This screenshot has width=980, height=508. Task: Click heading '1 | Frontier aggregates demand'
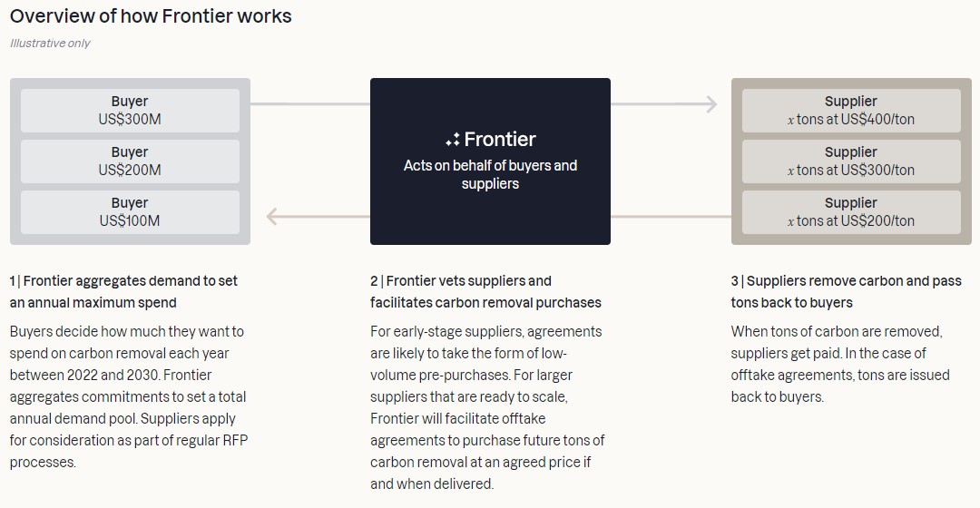[123, 292]
